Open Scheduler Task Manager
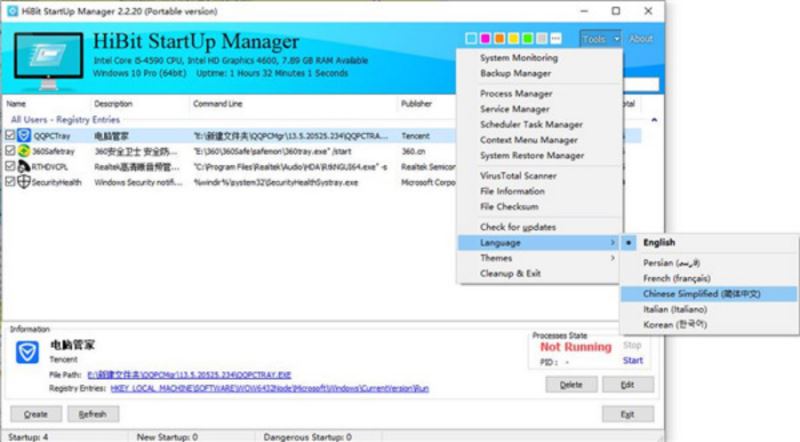The image size is (800, 442). (531, 125)
